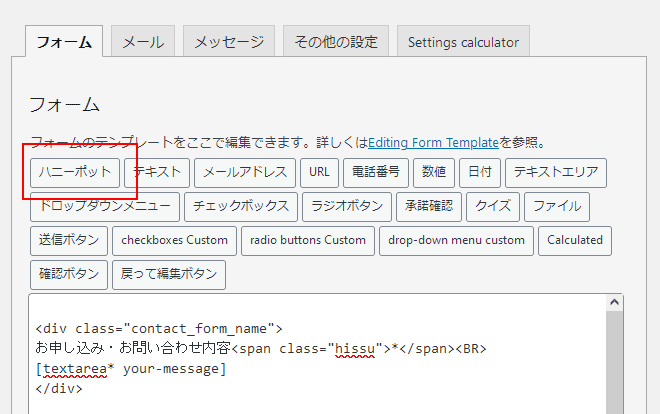Open the メッセージ tab

point(229,41)
